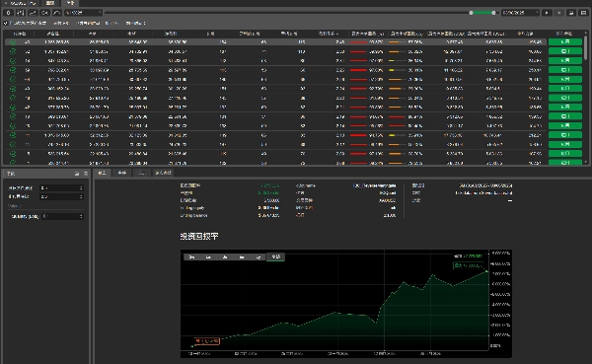Click the stepper arrows on the third parameter field
This screenshot has height=364, width=592.
pos(81,216)
